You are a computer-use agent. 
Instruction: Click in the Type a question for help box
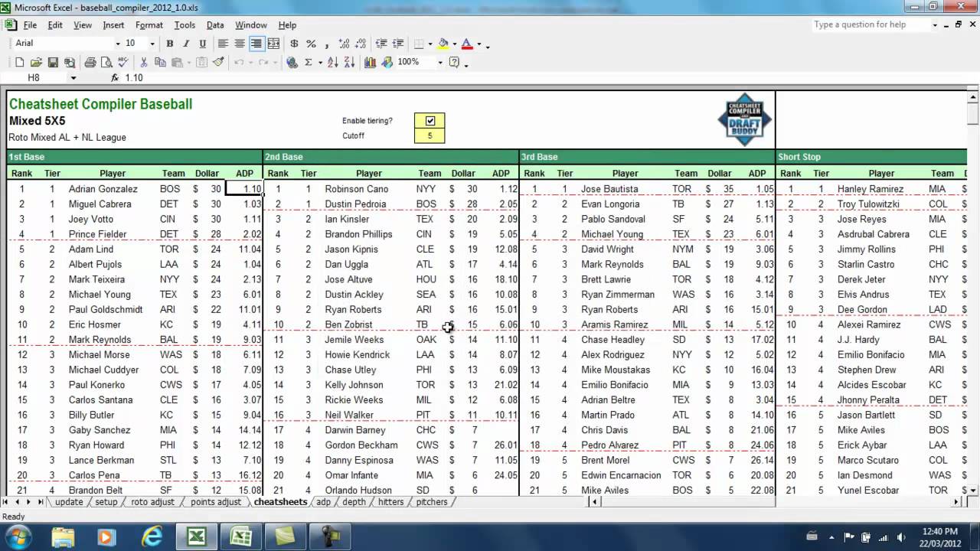[x=871, y=24]
